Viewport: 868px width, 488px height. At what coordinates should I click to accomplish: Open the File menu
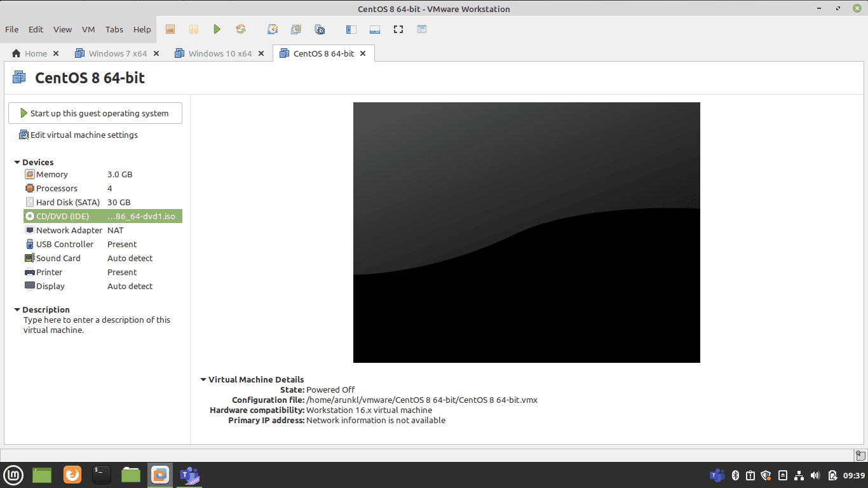click(12, 29)
